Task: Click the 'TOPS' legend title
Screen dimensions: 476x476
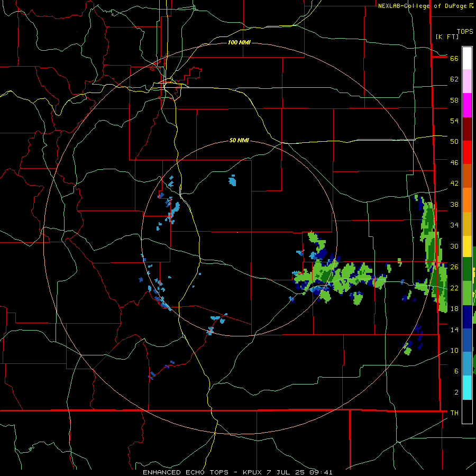Action: 465,32
